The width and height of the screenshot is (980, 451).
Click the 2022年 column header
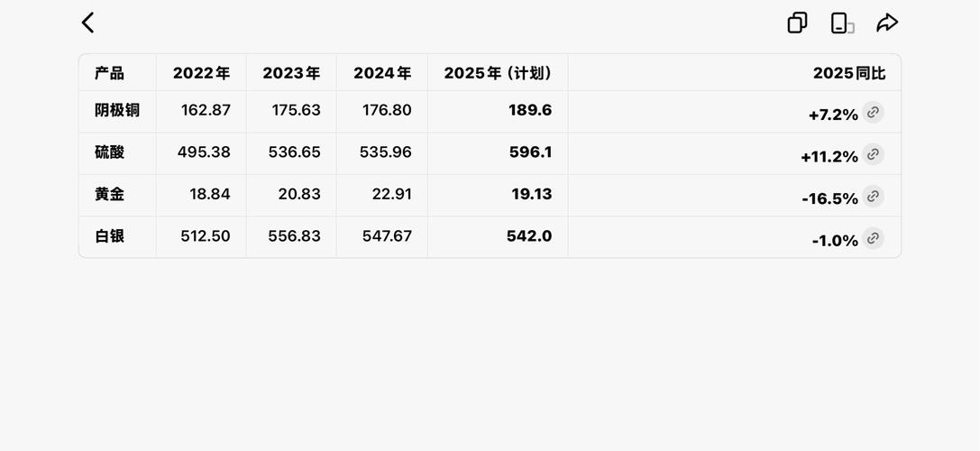point(201,73)
